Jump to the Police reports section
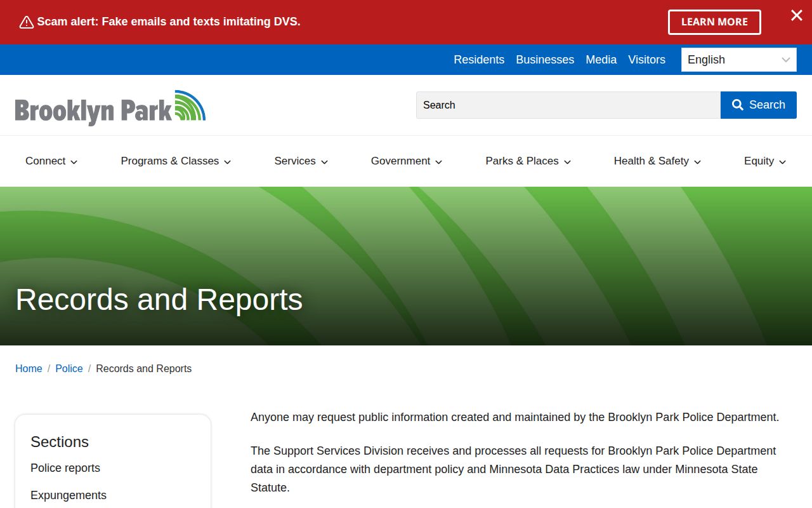The image size is (812, 508). [65, 468]
